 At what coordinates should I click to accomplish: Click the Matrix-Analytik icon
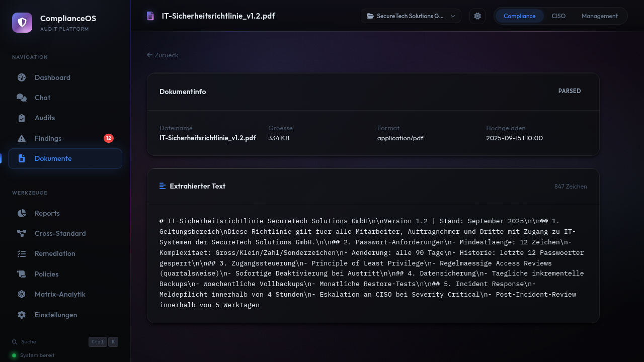point(22,294)
